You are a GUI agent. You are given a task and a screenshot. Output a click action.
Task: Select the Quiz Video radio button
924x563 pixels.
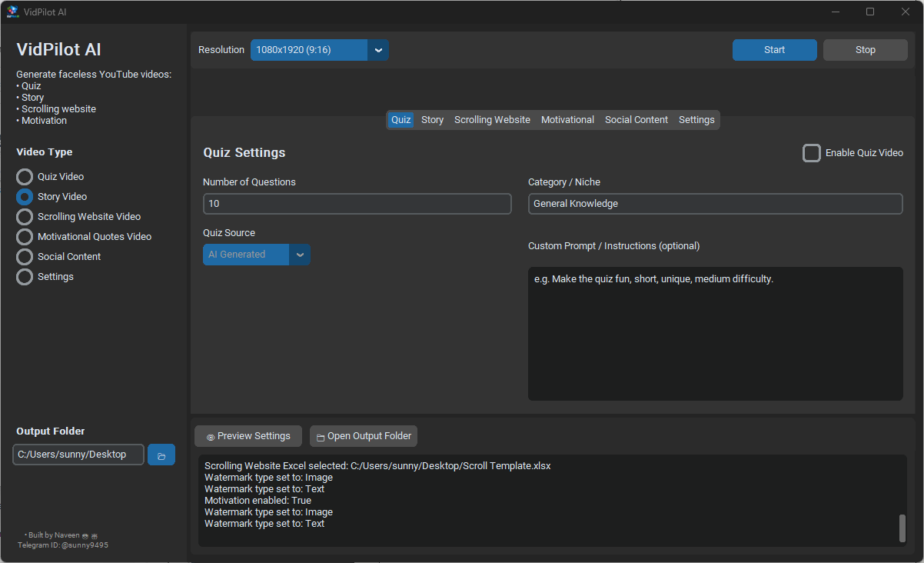(x=25, y=177)
